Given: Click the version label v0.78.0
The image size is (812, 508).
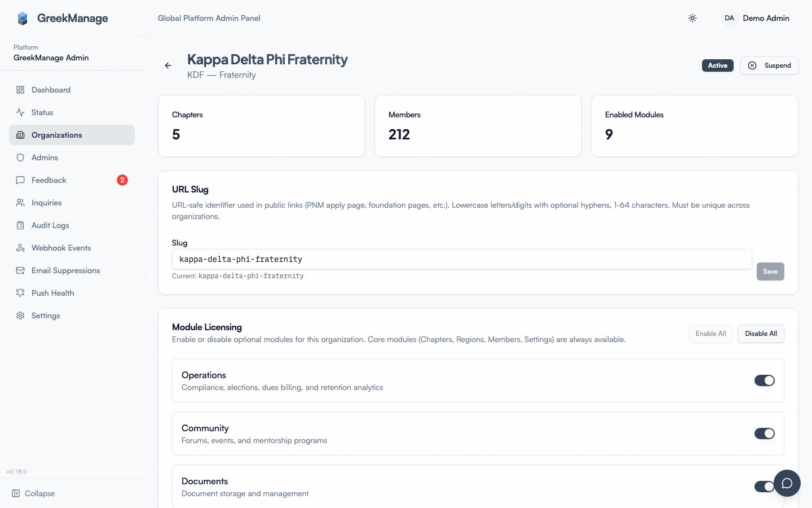Looking at the screenshot, I should pyautogui.click(x=17, y=471).
